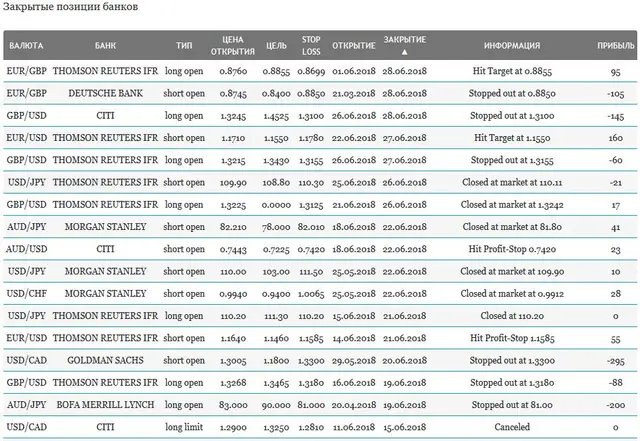Select target value 90.000
This screenshot has width=640, height=441.
[276, 405]
